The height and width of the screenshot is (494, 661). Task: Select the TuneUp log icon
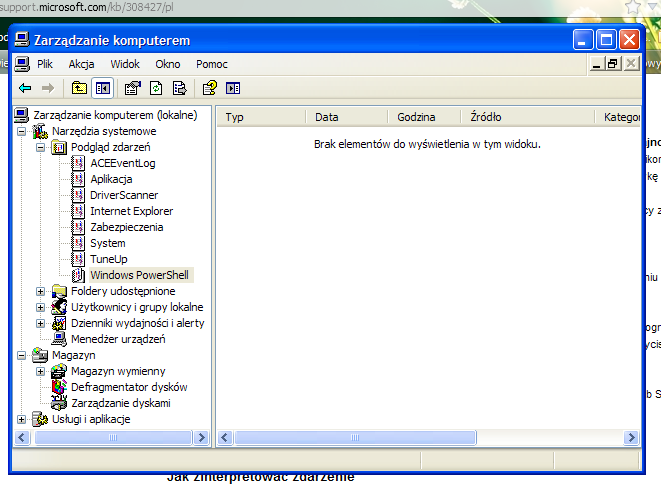78,259
